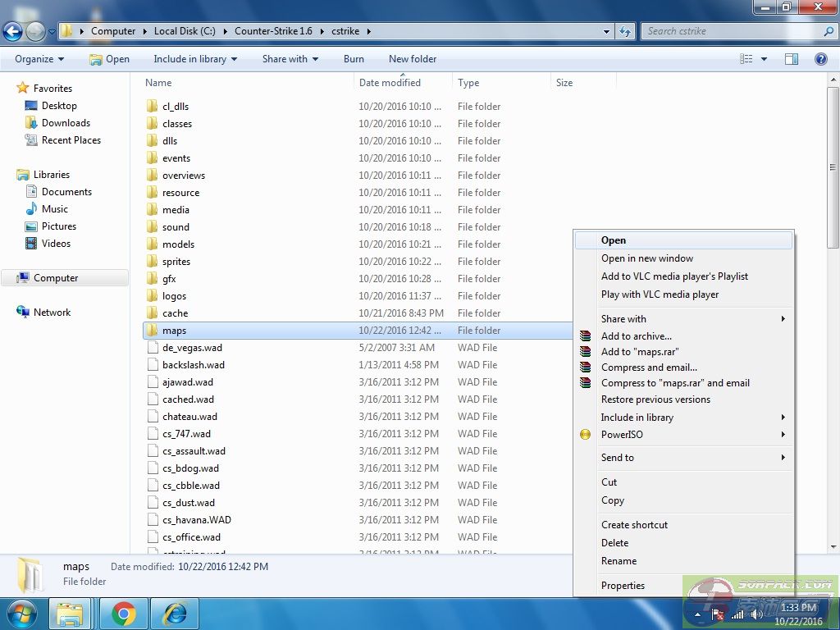Click the PowerISO context menu entry
Viewport: 840px width, 630px height.
point(622,435)
